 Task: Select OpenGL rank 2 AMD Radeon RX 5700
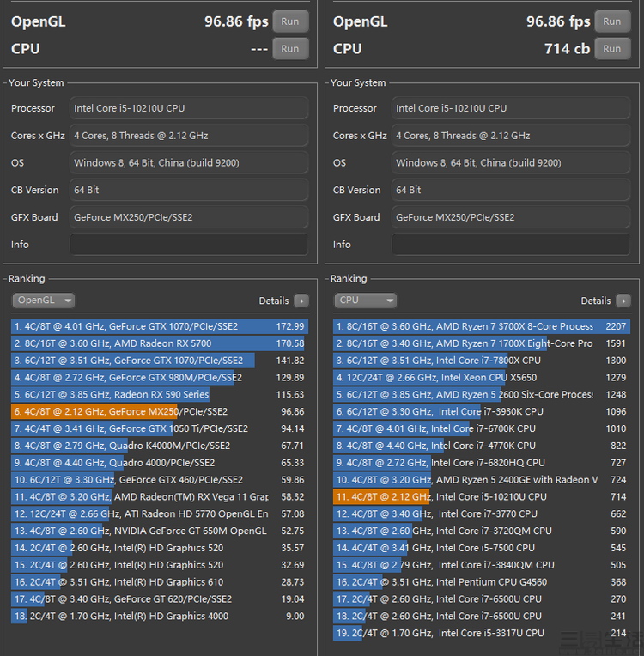tap(160, 343)
